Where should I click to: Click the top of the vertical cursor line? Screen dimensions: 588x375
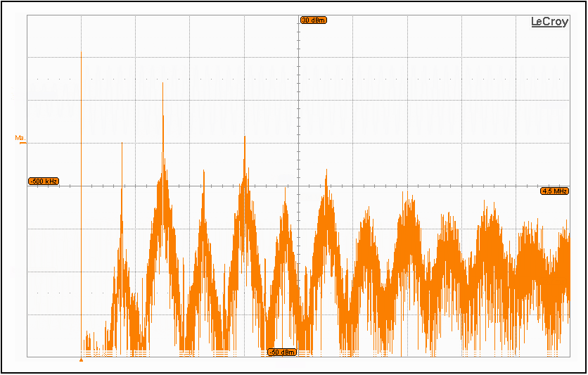82,53
